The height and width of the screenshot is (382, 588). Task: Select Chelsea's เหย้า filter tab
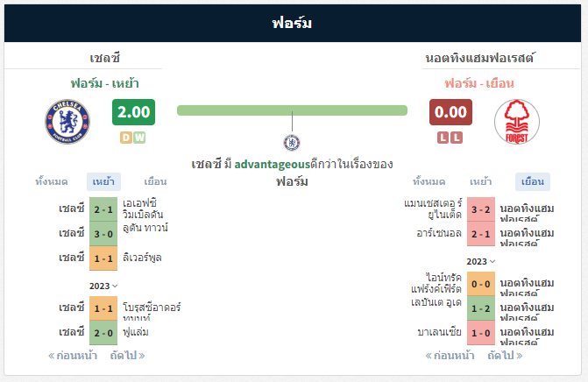pos(103,182)
